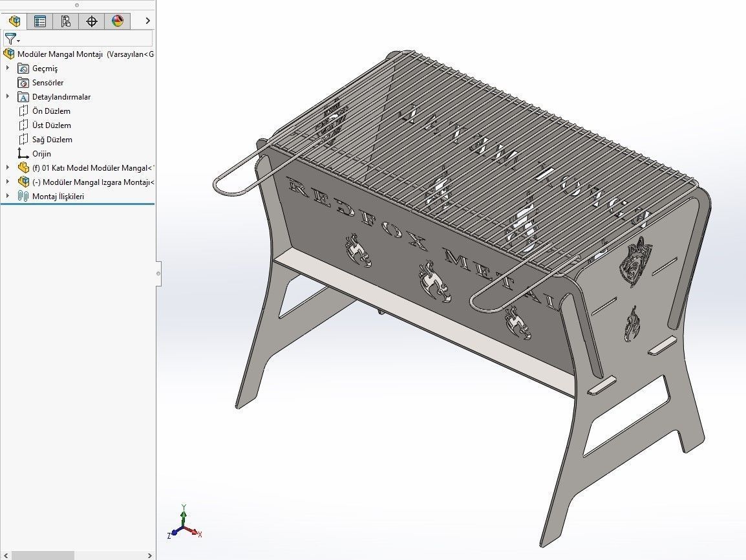Switch to the ConfigurationManager icon
The width and height of the screenshot is (746, 560).
point(66,21)
